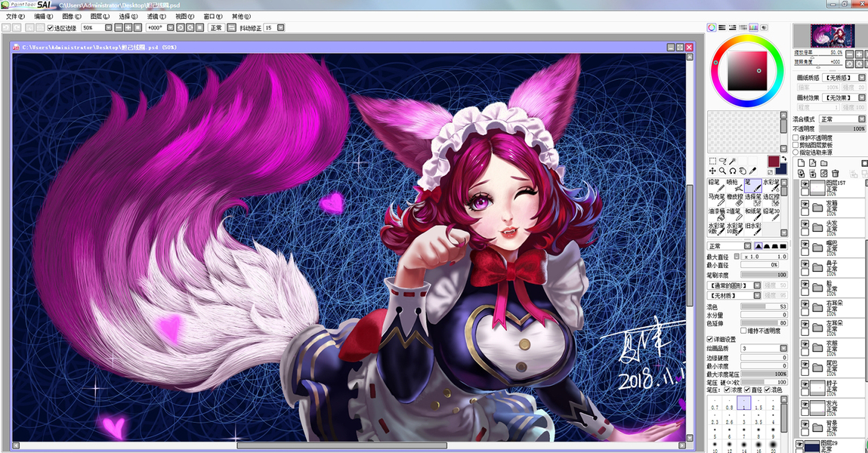
Task: Click the toolbar zoom-out minus button
Action: pyautogui.click(x=118, y=28)
